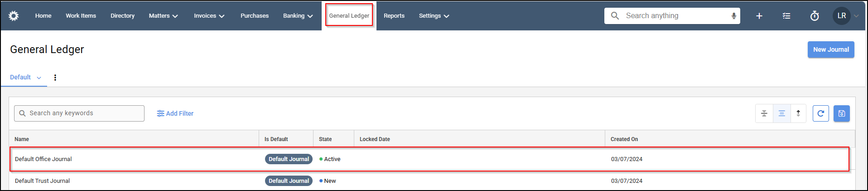Start the timer stopwatch icon
Image resolution: width=868 pixels, height=191 pixels.
pos(815,16)
